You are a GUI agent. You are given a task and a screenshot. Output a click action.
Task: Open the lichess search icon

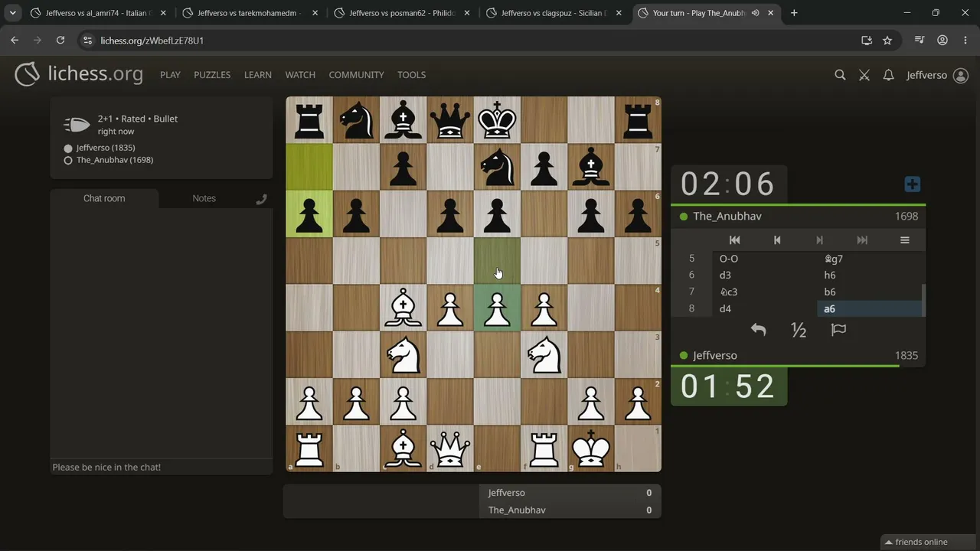point(840,75)
